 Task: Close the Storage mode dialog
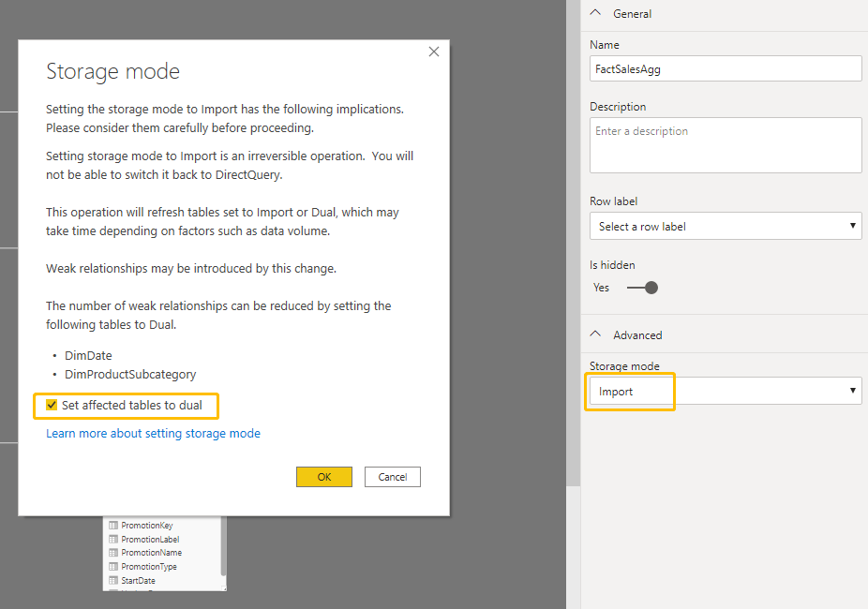(433, 52)
